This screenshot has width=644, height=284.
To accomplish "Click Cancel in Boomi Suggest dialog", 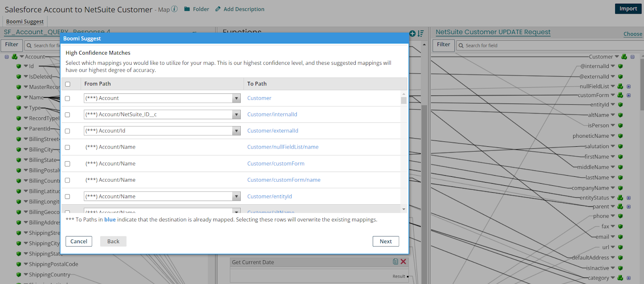I will (79, 241).
